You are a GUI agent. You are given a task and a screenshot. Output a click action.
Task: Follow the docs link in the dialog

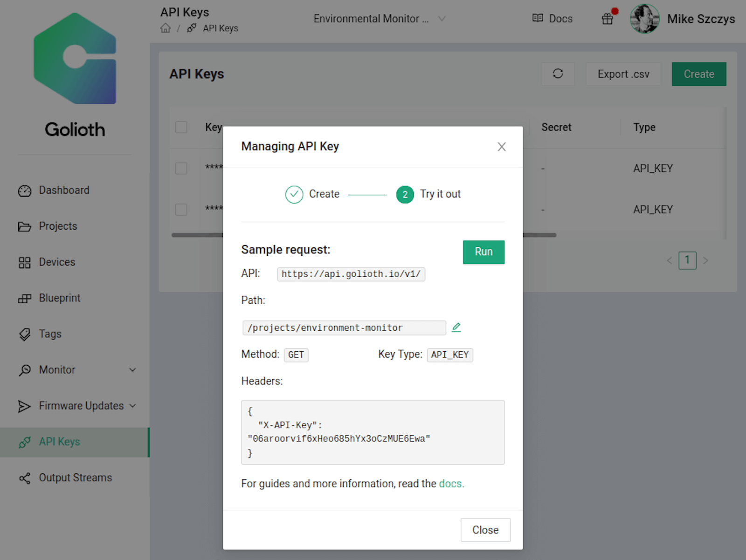point(451,484)
